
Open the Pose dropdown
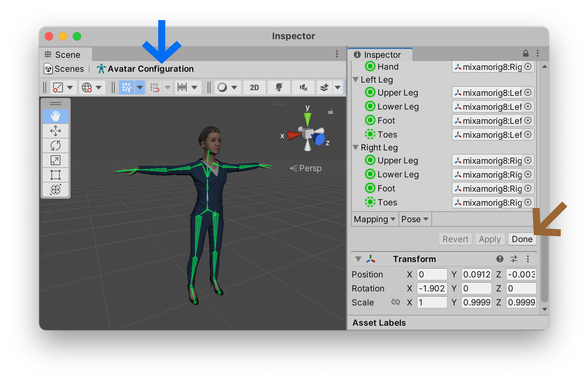[x=415, y=219]
